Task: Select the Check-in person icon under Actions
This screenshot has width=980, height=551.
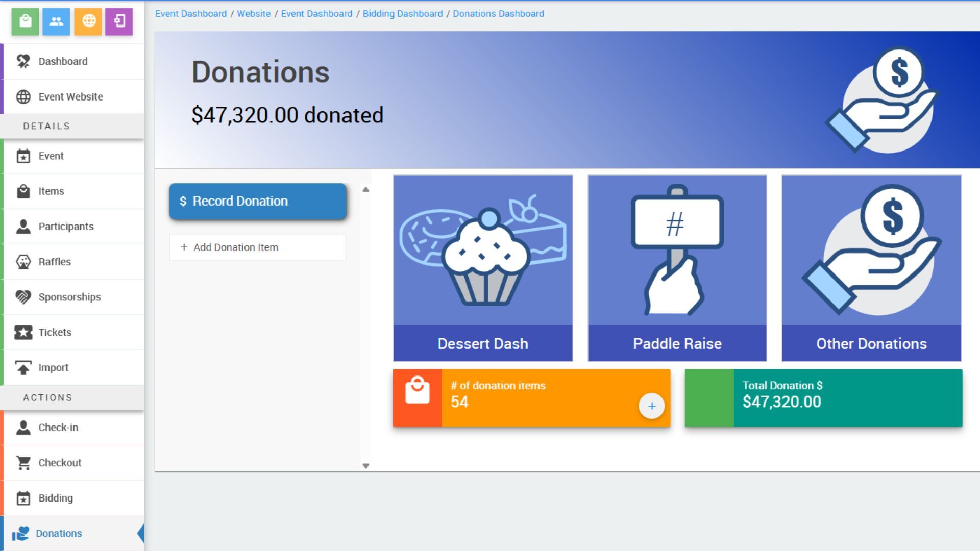Action: click(x=22, y=428)
